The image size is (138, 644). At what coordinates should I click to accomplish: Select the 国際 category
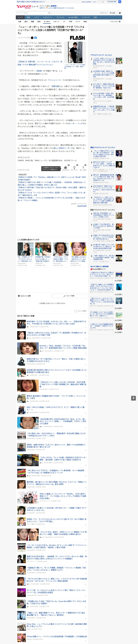(x=32, y=21)
